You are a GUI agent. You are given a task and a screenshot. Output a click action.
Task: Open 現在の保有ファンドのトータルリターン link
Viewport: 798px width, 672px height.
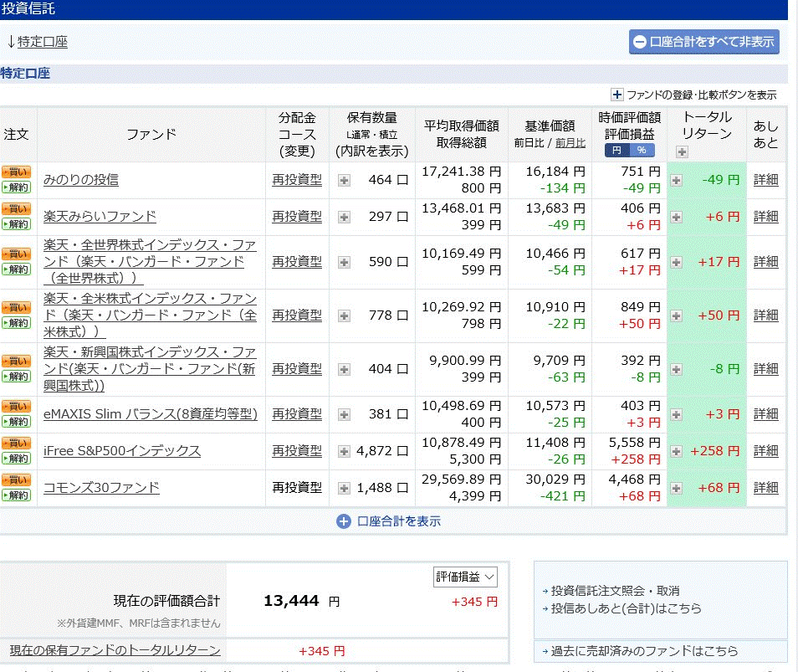[x=115, y=650]
